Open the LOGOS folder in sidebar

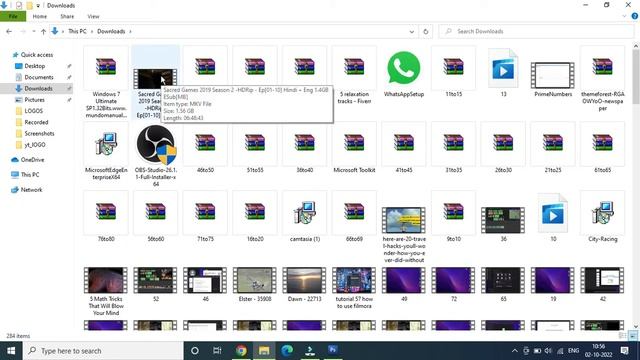pos(33,111)
